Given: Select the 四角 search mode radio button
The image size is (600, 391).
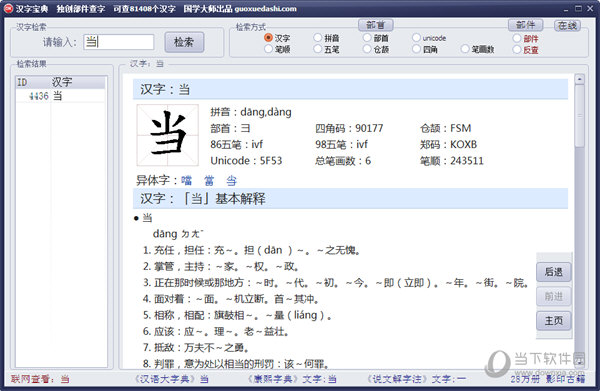Looking at the screenshot, I should click(416, 49).
